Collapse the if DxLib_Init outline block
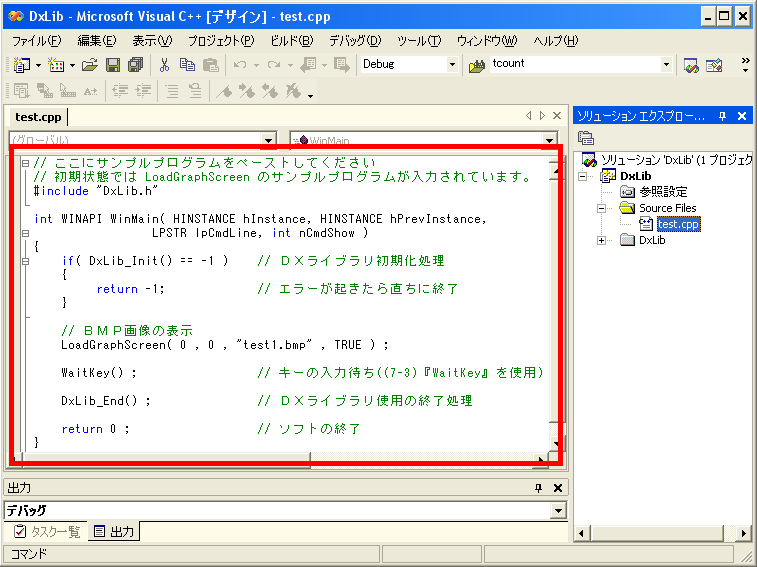 (26, 261)
